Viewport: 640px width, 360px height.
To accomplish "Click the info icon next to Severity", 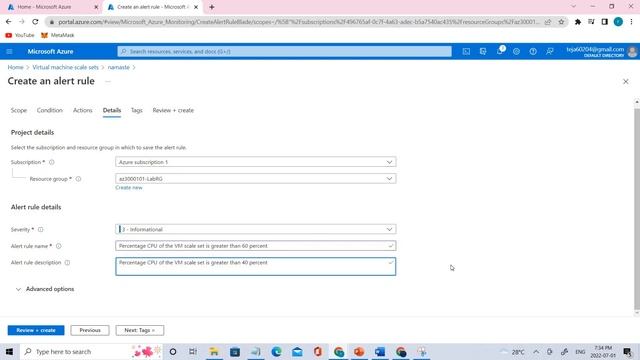I will [40, 229].
